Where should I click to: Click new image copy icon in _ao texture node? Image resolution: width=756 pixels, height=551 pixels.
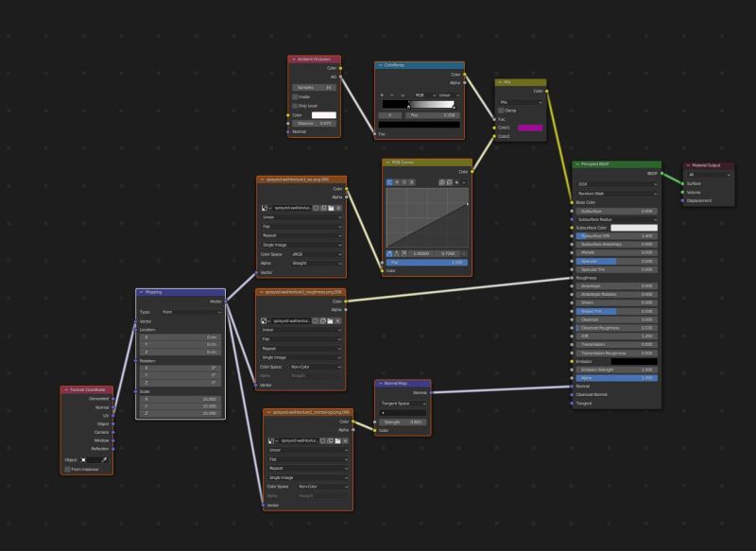pos(323,208)
